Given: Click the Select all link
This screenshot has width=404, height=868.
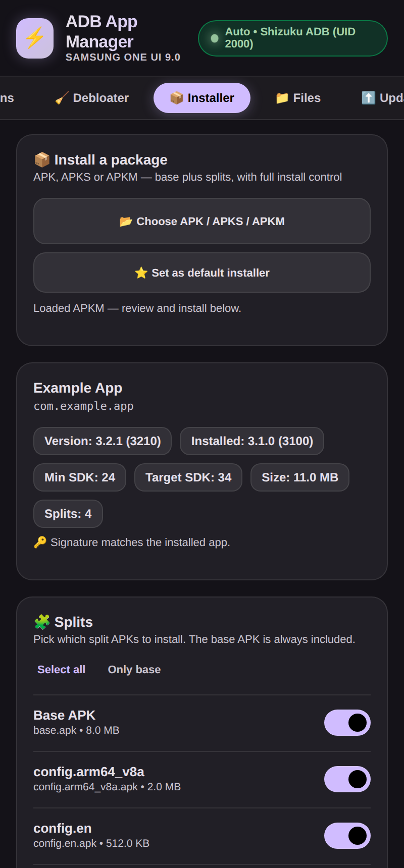Looking at the screenshot, I should [62, 670].
